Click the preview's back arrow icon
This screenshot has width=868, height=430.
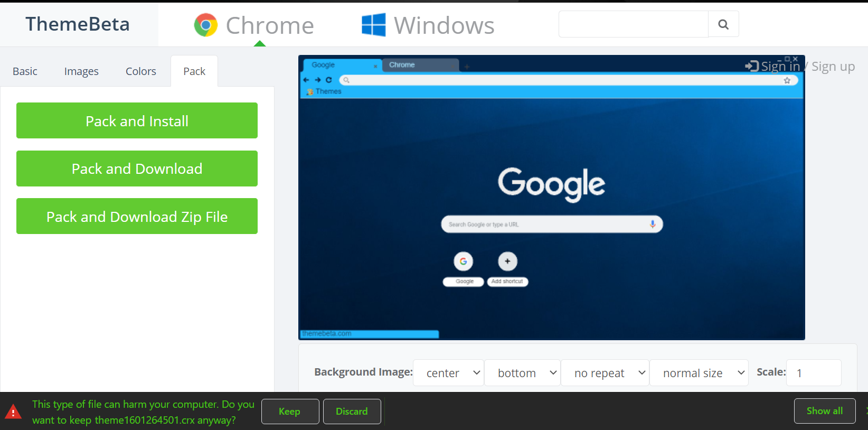306,80
